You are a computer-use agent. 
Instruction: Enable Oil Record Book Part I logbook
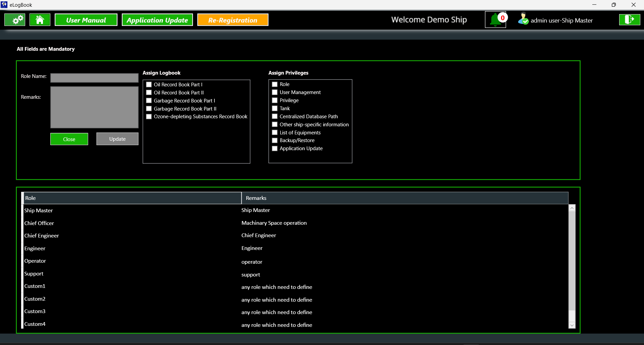tap(149, 84)
